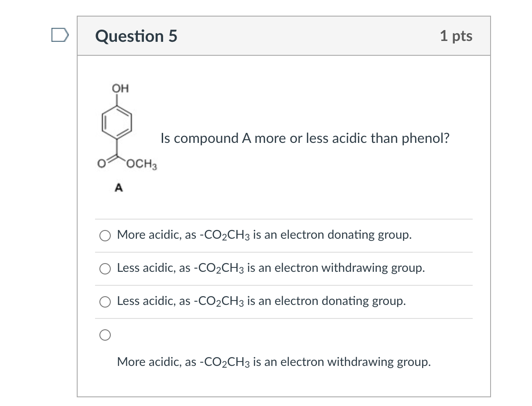The width and height of the screenshot is (532, 406).
Task: Click the 'Less acidic… electron withdrawing group' answer text
Action: click(271, 268)
